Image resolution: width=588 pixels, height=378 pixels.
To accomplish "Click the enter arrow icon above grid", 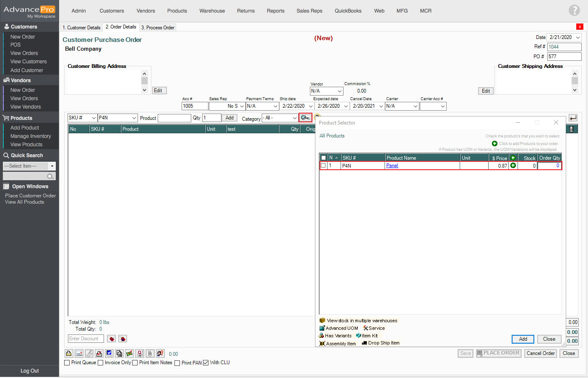I will coord(573,118).
